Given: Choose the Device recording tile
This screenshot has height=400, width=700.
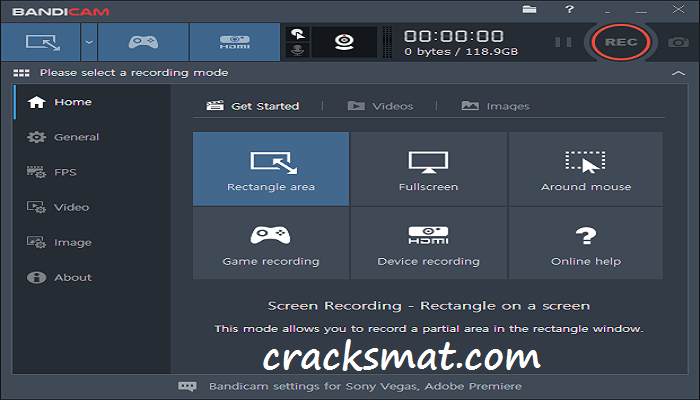Looking at the screenshot, I should pos(429,243).
